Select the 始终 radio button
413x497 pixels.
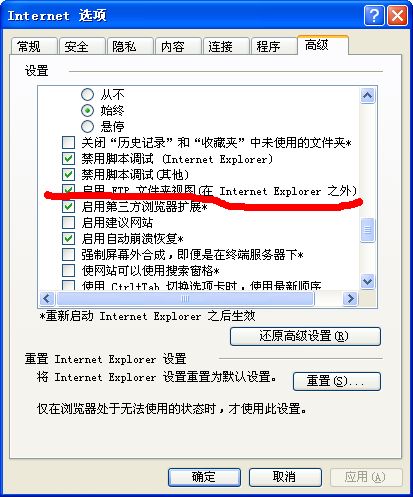coord(87,110)
